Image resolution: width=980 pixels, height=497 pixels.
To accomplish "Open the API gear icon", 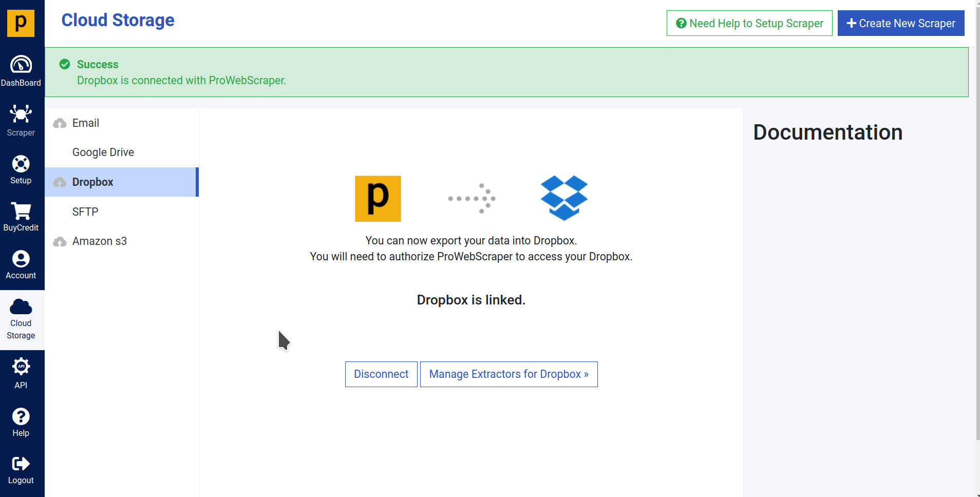I will click(21, 367).
